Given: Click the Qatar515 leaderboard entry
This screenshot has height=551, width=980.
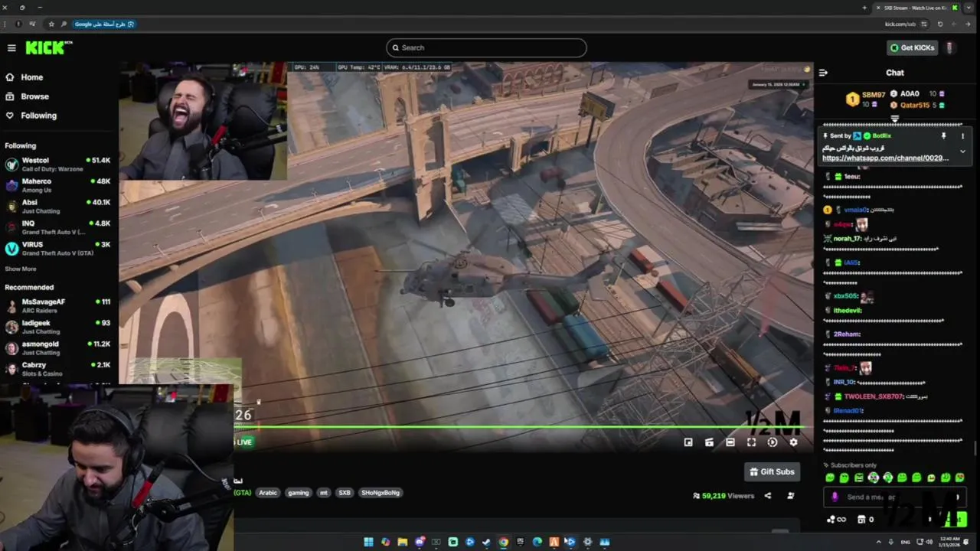Looking at the screenshot, I should point(919,105).
